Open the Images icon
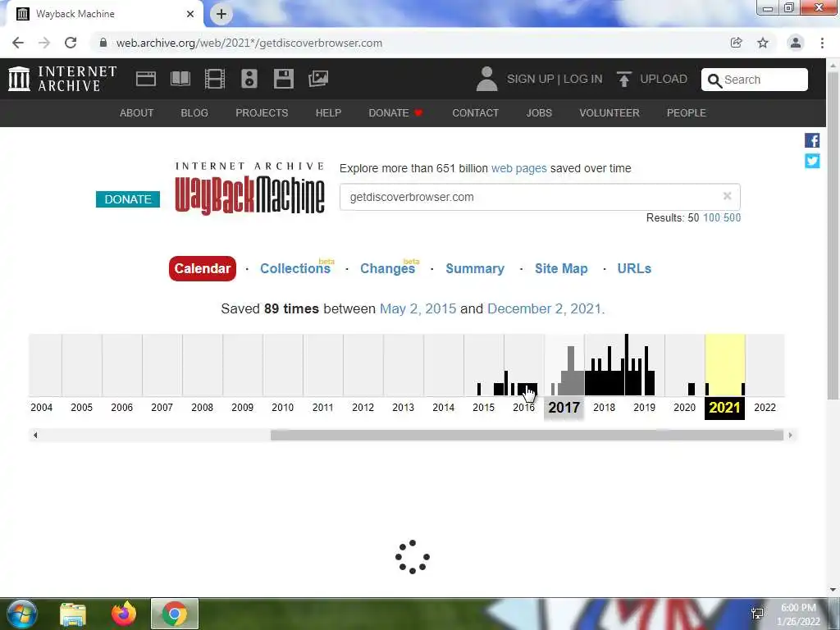This screenshot has height=630, width=840. point(318,79)
